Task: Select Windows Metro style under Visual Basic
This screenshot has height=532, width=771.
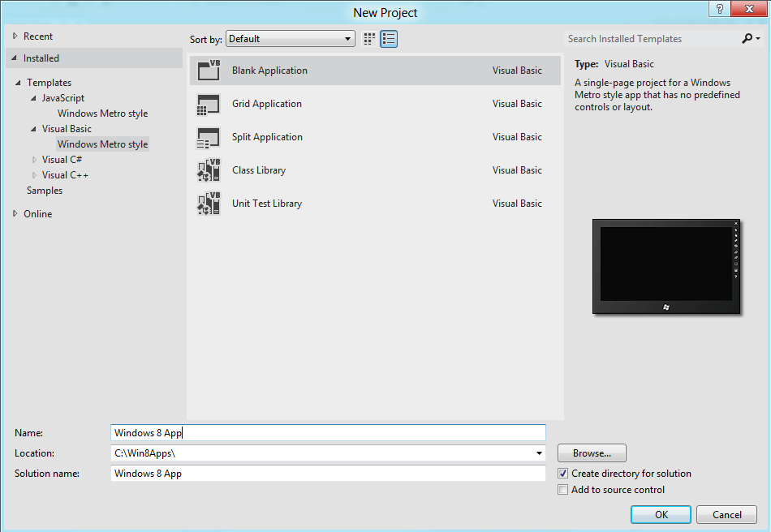Action: coord(103,144)
